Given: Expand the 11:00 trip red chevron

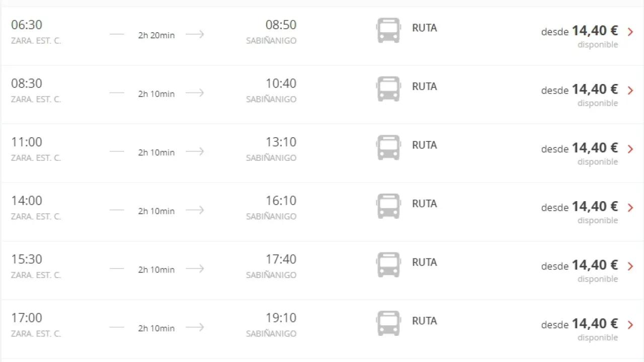Looking at the screenshot, I should 630,149.
